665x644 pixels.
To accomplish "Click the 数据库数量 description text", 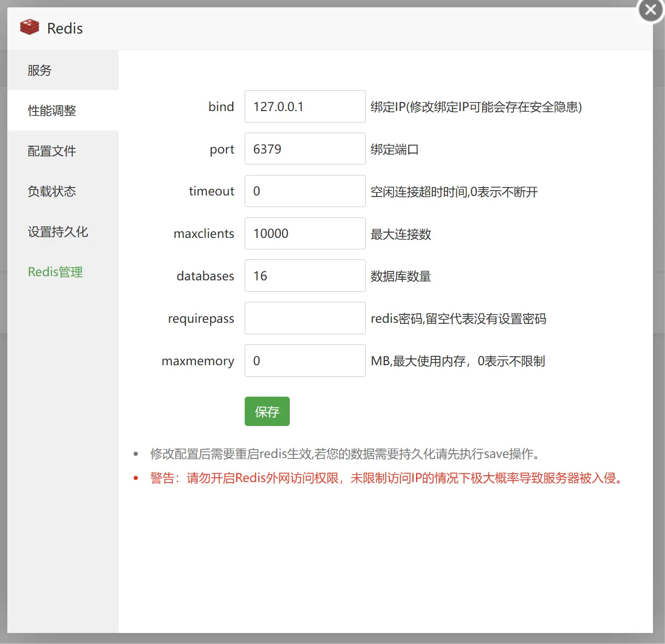I will click(x=401, y=276).
